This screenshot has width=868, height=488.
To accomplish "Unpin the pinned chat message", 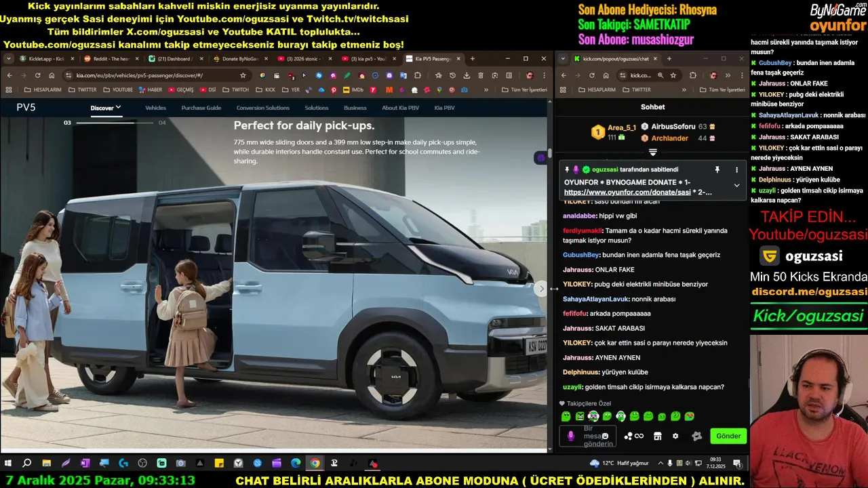I will point(717,169).
